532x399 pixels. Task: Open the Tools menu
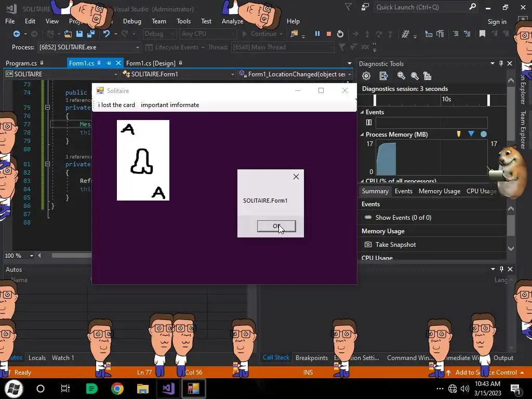(x=183, y=21)
